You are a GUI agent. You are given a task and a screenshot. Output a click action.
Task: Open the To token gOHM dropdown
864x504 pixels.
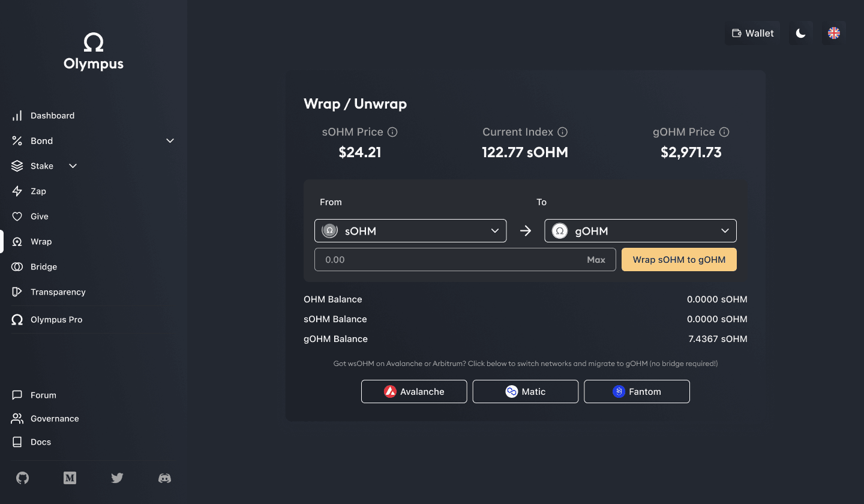pyautogui.click(x=640, y=231)
